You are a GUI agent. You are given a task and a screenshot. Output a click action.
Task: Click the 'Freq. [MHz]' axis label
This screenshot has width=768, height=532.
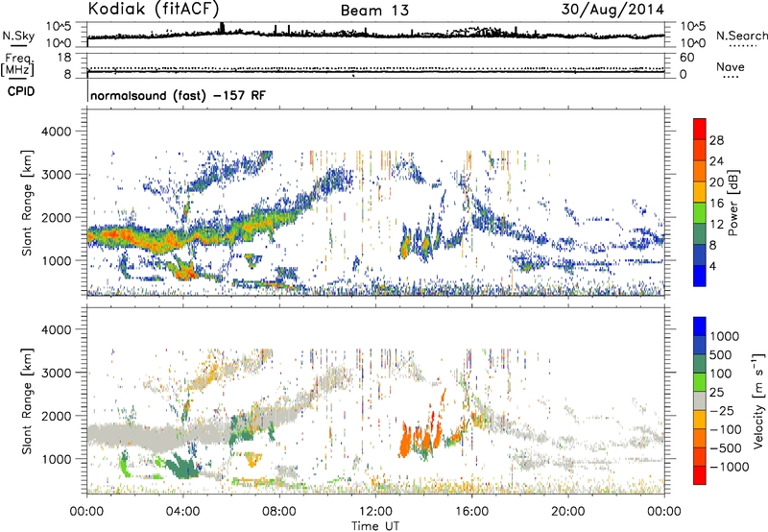[17, 65]
